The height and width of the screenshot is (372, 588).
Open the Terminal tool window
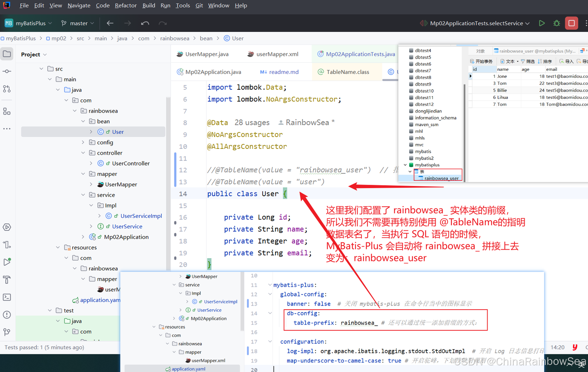(x=7, y=297)
